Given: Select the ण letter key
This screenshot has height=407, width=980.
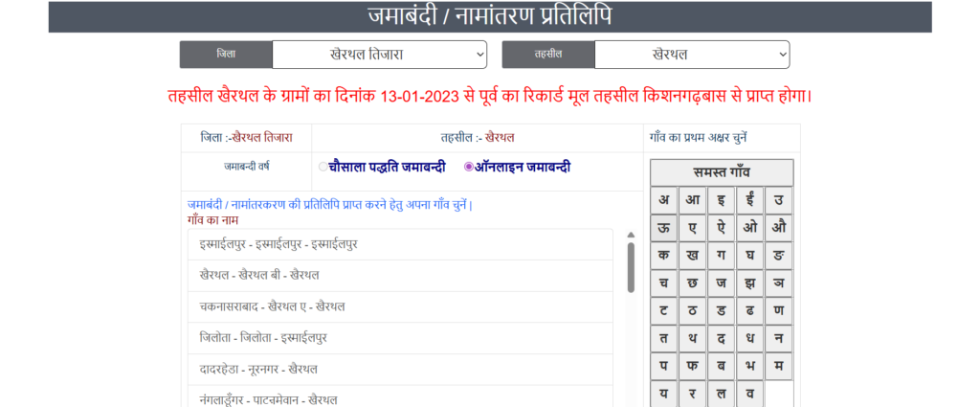Looking at the screenshot, I should (x=779, y=310).
